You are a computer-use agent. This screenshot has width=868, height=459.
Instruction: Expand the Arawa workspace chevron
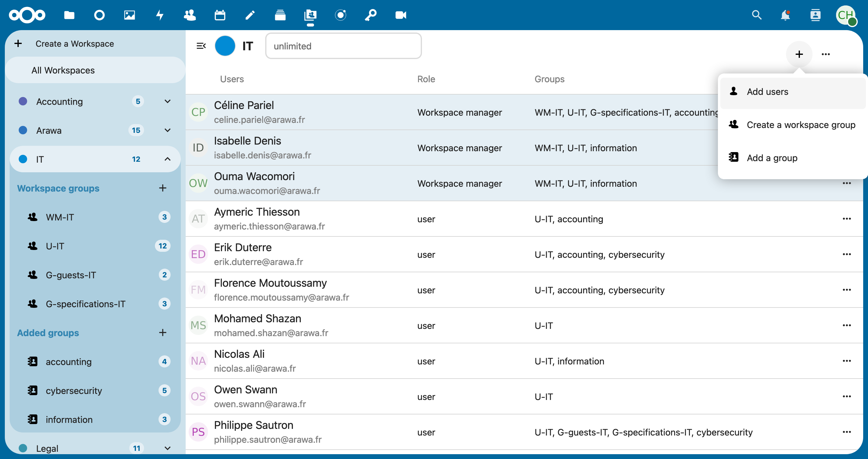[x=168, y=130]
